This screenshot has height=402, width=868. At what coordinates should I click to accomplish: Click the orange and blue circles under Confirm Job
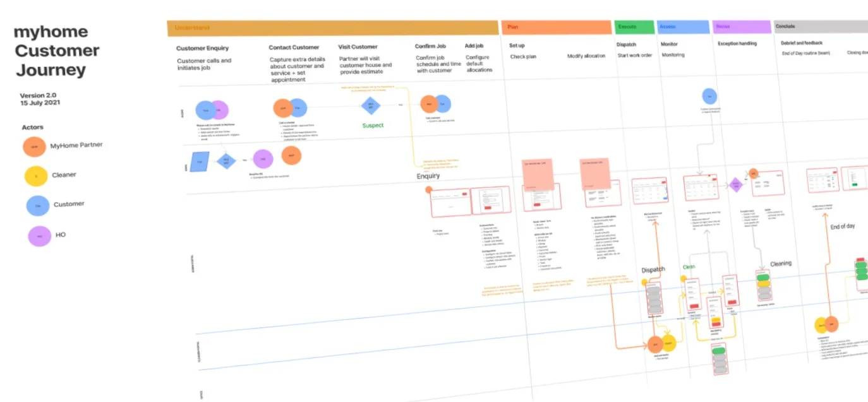point(437,104)
